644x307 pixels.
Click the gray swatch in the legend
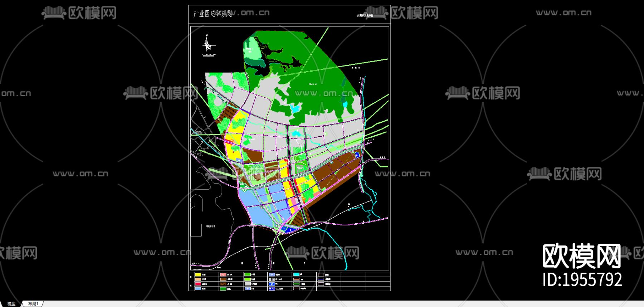coord(248,284)
